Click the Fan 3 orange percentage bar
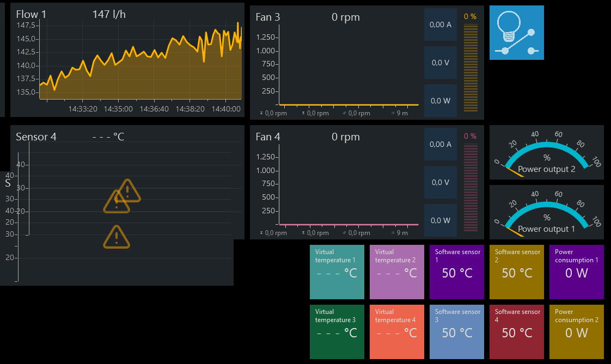Screen dimensions: 611x364 coord(471,67)
